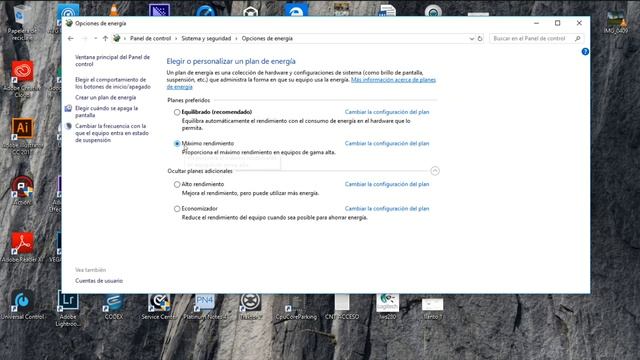Open the CODEX desktop shortcut
Screen dimensions: 640x360
point(113,306)
